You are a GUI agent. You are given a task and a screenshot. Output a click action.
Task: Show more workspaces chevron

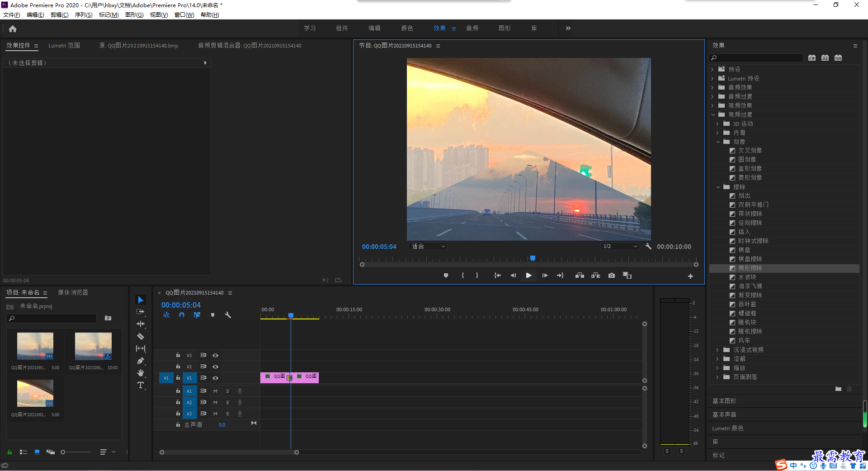click(x=568, y=28)
